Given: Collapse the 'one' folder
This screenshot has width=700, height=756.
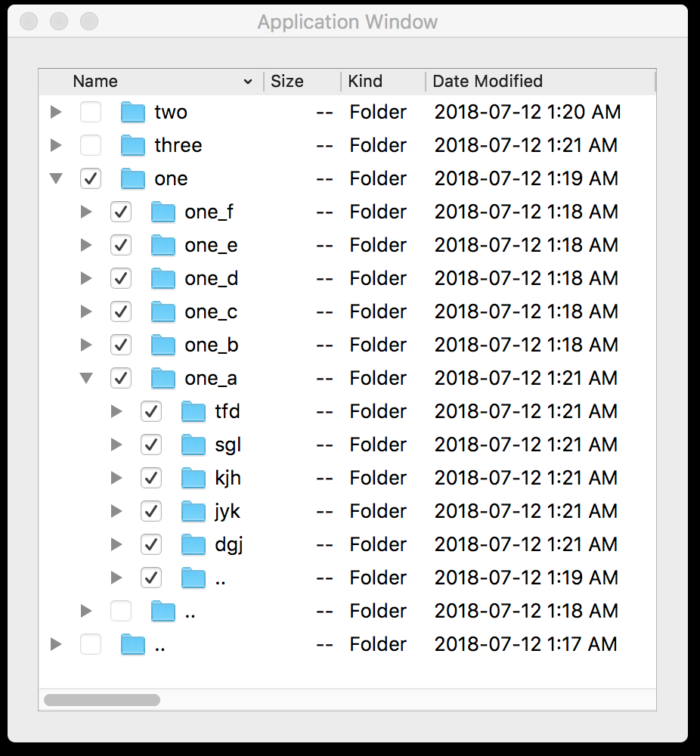Looking at the screenshot, I should [56, 178].
